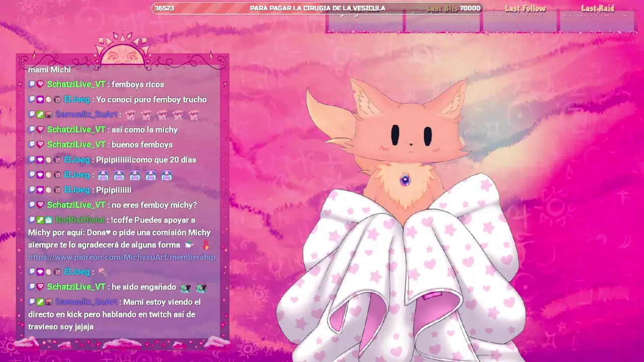Screen dimensions: 644x362
Task: Click 'PARA PAGAR LA CIRUGIA DE LA VESICULA' title
Action: point(317,8)
